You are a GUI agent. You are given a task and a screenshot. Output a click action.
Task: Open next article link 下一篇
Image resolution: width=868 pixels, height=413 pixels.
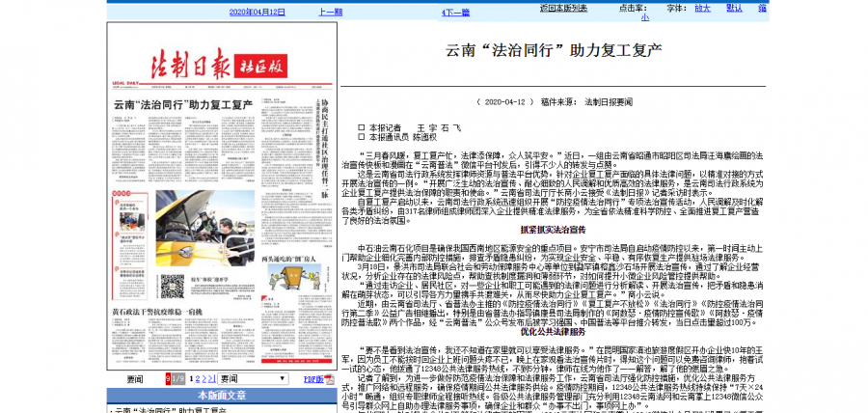[x=457, y=13]
